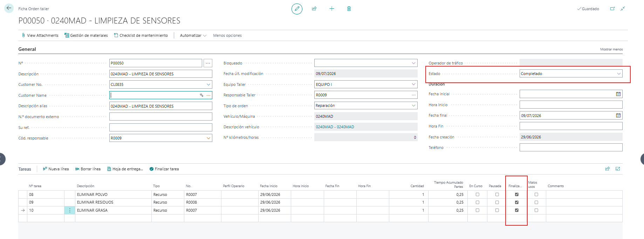Toggle Finalizada checkbox for task 09
The image size is (644, 239).
tap(516, 202)
